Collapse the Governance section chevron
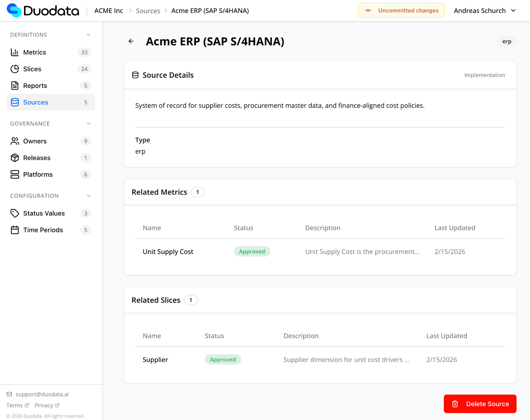 click(x=88, y=124)
